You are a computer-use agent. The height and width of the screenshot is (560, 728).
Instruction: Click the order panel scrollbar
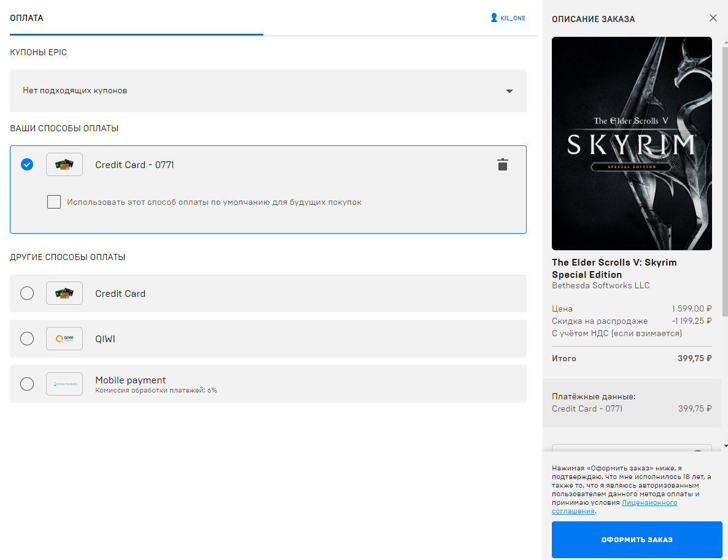[x=725, y=181]
